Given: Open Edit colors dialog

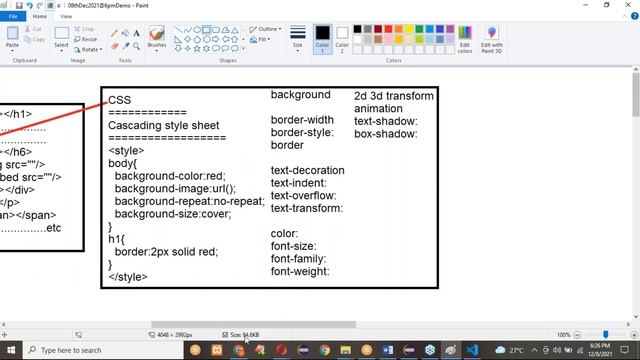Looking at the screenshot, I should point(465,39).
